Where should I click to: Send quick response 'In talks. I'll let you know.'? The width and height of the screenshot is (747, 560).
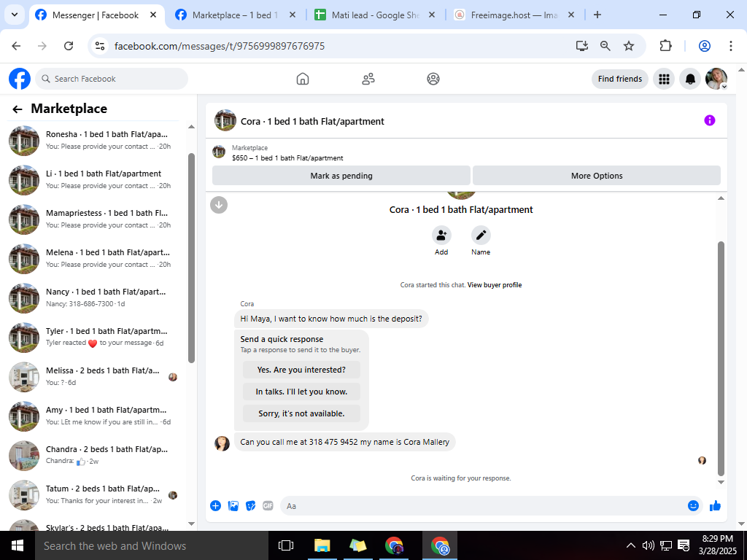[301, 392]
